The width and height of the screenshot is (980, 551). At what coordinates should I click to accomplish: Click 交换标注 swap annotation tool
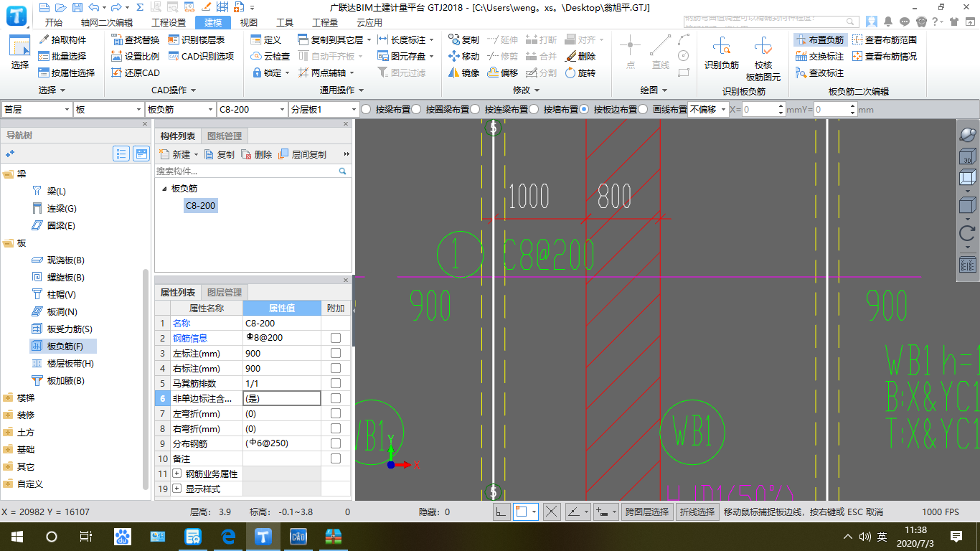coord(820,56)
